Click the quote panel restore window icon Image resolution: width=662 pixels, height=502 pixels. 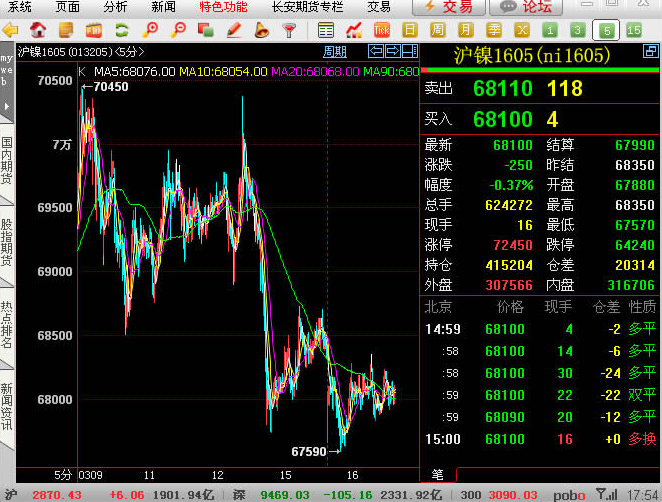(x=650, y=51)
